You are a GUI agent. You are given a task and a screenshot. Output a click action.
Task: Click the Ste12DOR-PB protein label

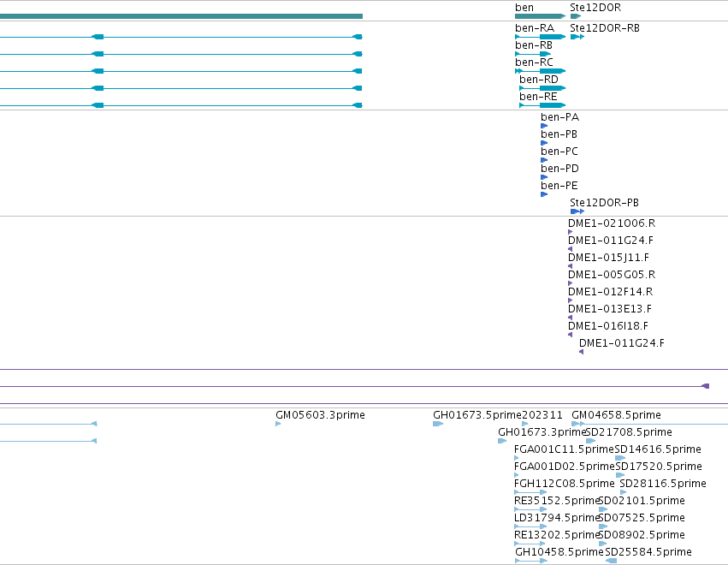[604, 203]
